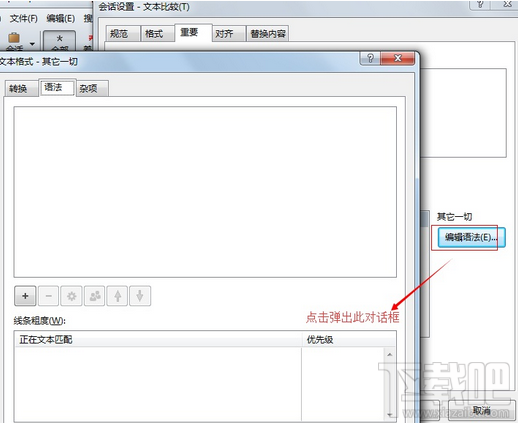Click the help question mark in 文本格式 dialog

click(x=370, y=58)
